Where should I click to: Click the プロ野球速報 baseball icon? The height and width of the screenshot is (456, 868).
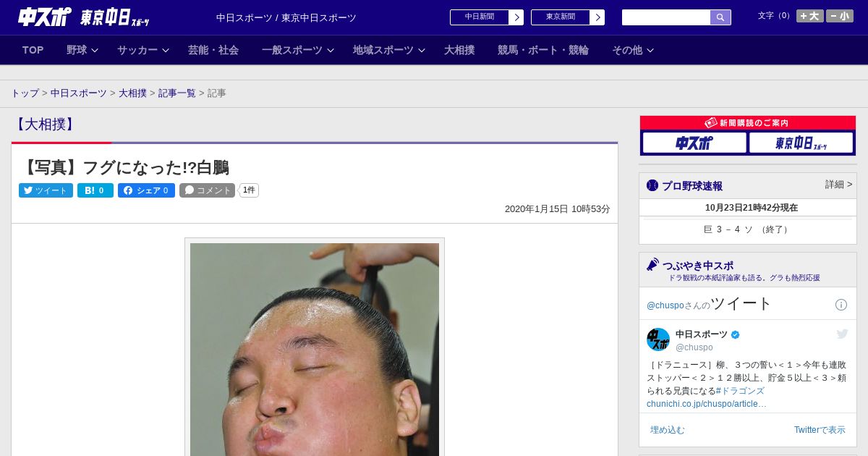(652, 185)
